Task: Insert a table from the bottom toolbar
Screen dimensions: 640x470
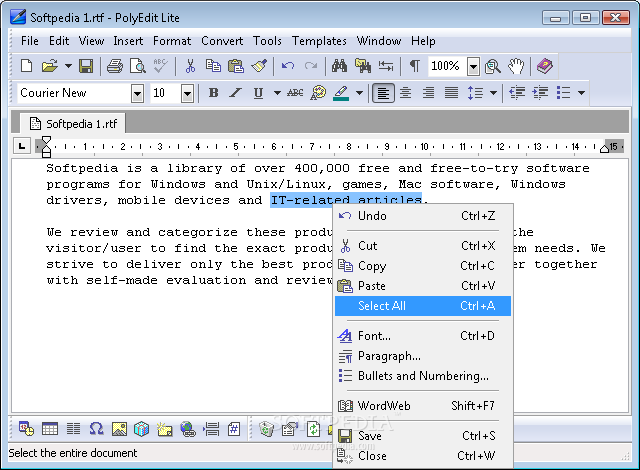Action: click(x=50, y=429)
